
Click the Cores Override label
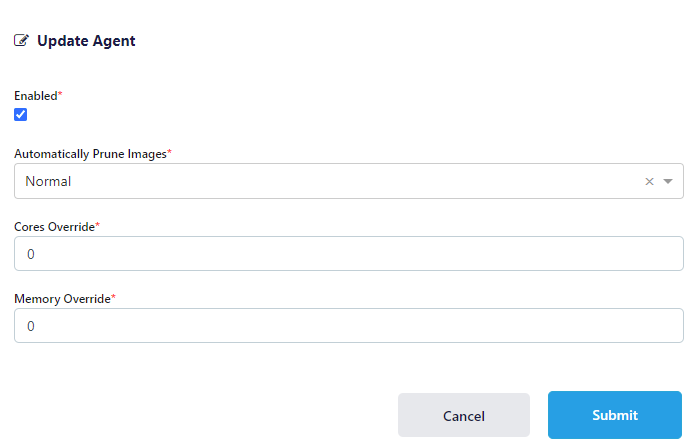54,227
